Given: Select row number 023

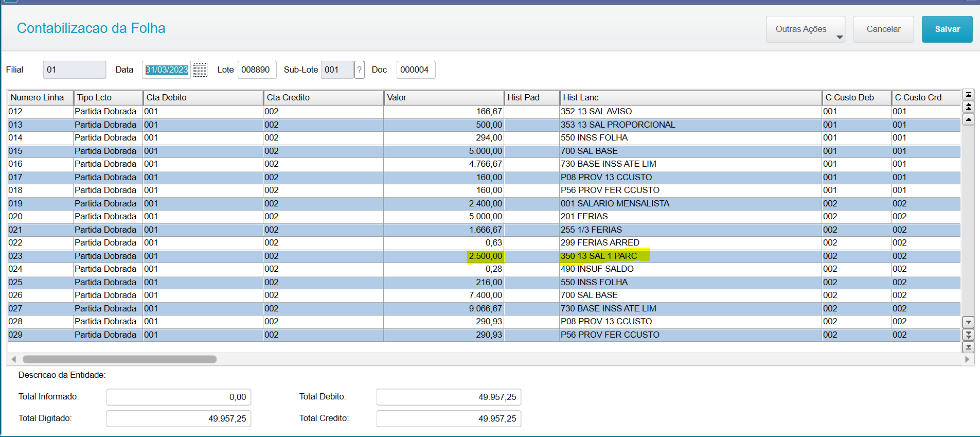Looking at the screenshot, I should [40, 256].
